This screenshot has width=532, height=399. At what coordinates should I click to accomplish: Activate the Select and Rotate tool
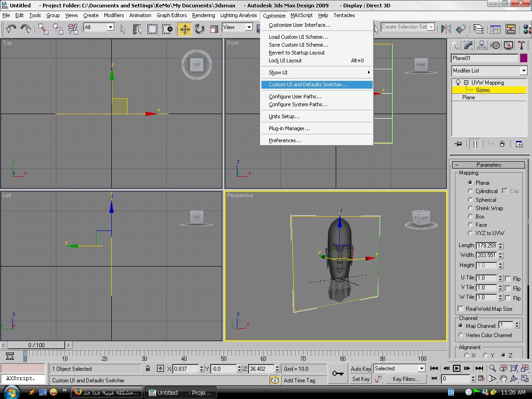coord(199,29)
